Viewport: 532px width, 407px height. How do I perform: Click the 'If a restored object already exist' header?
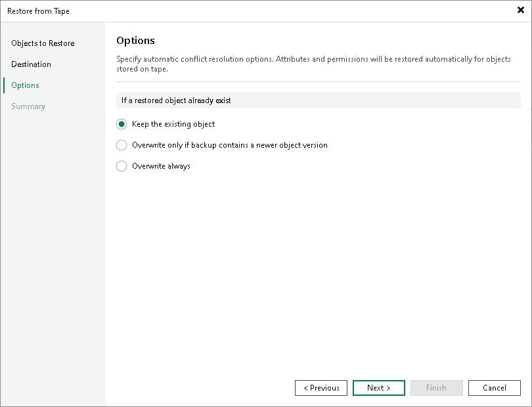coord(319,100)
